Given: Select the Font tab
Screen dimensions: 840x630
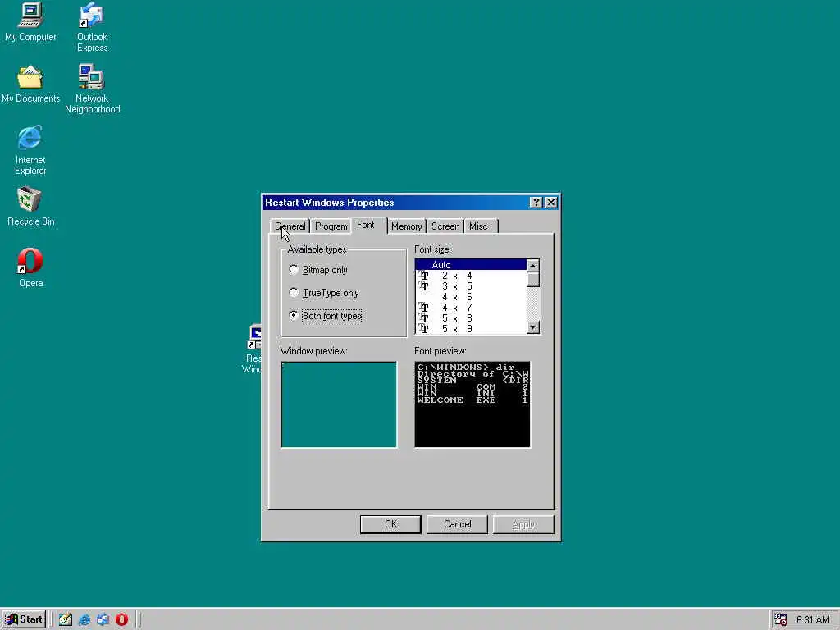Looking at the screenshot, I should click(366, 225).
